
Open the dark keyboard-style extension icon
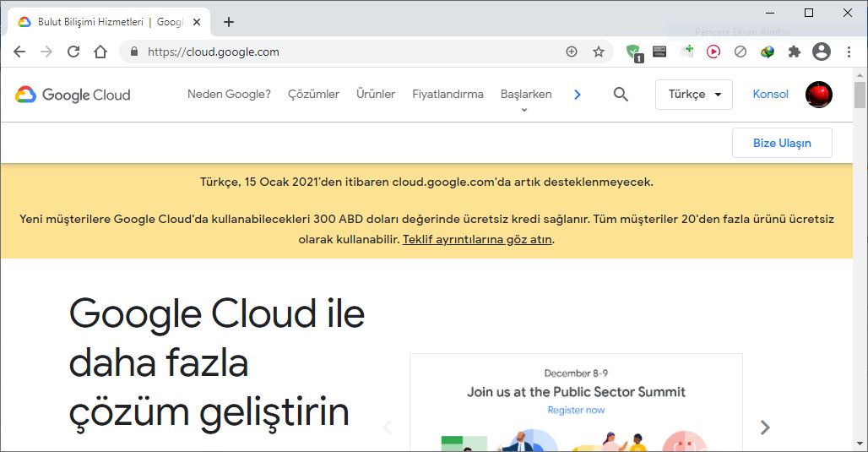tap(659, 52)
